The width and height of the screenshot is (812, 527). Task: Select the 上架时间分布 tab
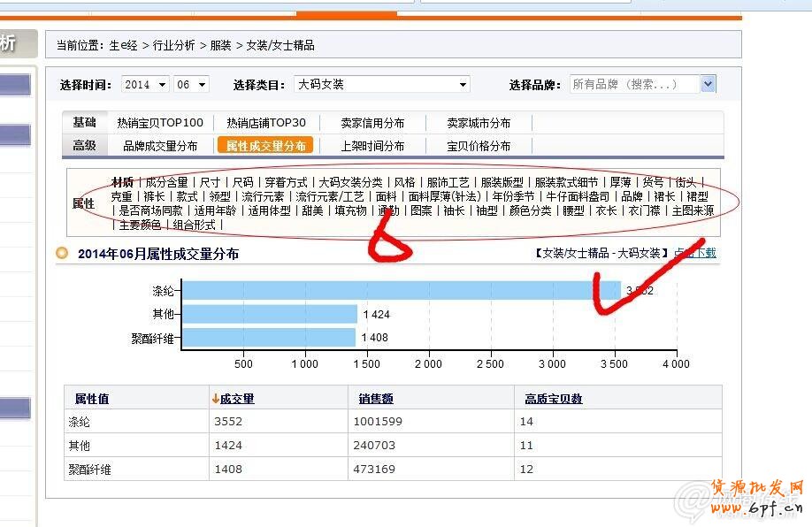[x=372, y=146]
